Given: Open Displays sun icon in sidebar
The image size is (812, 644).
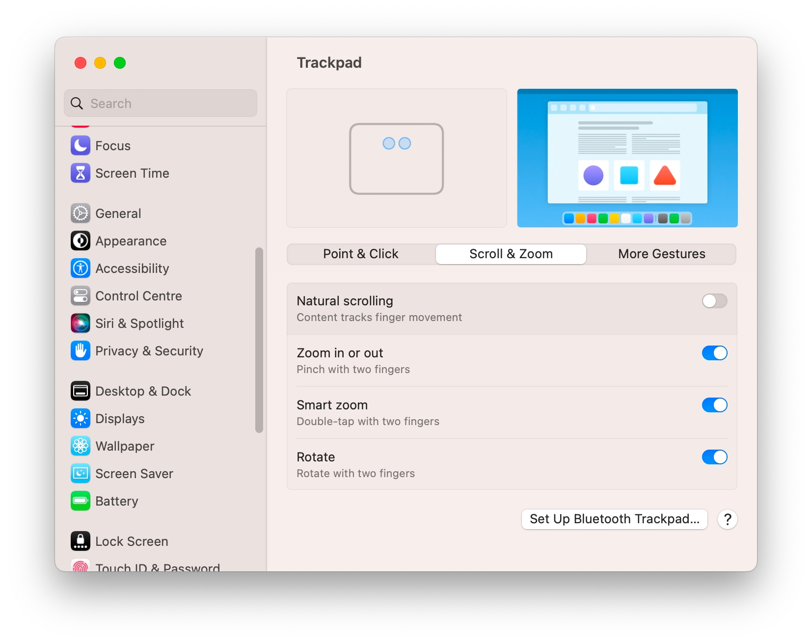Looking at the screenshot, I should [81, 419].
